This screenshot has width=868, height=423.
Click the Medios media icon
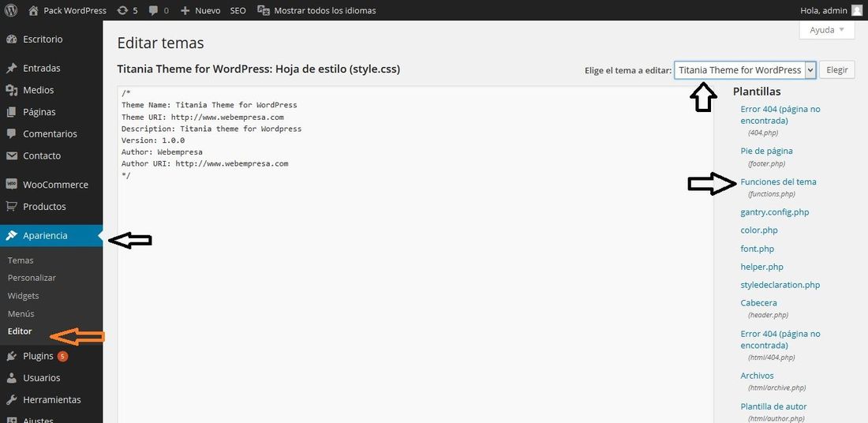(12, 90)
